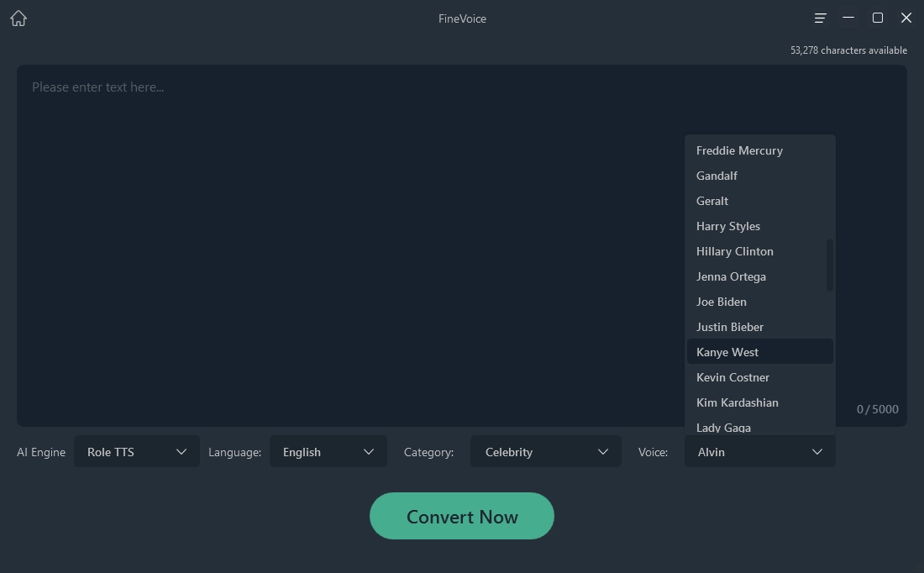Open the Language English dropdown
Image resolution: width=924 pixels, height=573 pixels.
tap(328, 451)
